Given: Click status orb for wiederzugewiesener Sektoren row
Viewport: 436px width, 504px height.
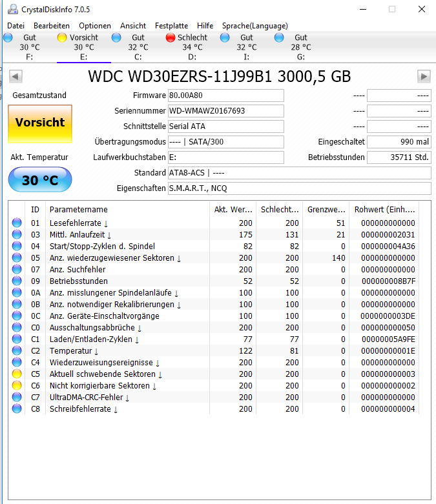Looking at the screenshot, I should point(17,257).
